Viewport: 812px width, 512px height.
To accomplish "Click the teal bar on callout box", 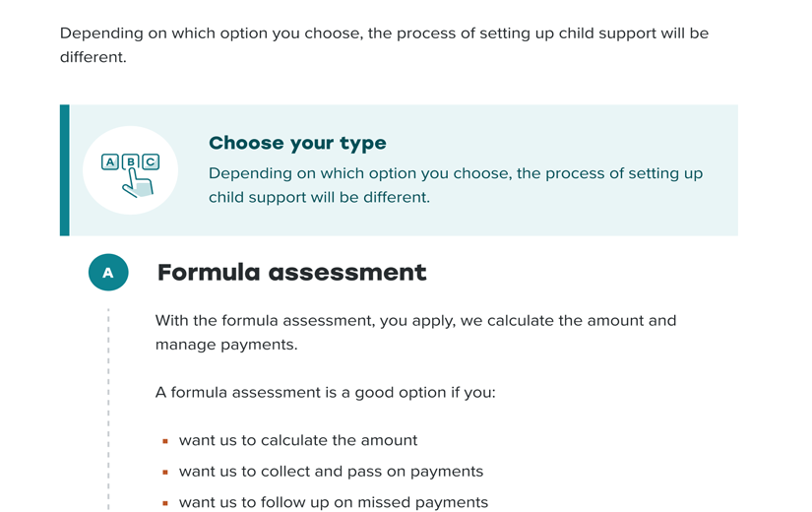I will pos(65,170).
